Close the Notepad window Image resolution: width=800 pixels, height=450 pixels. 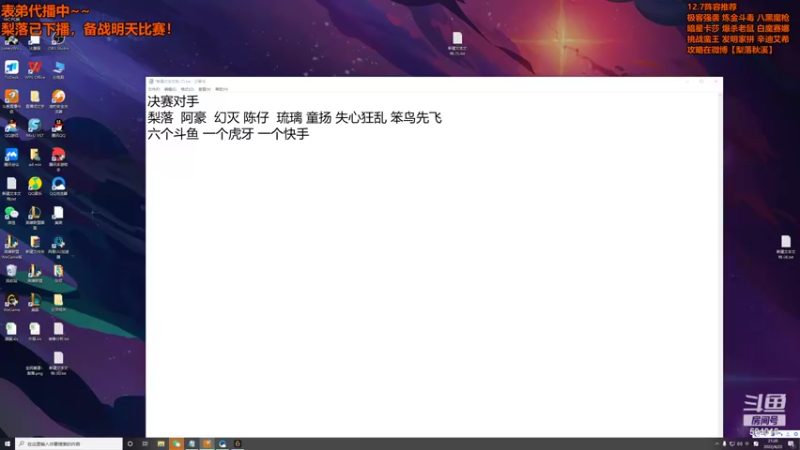pos(716,82)
